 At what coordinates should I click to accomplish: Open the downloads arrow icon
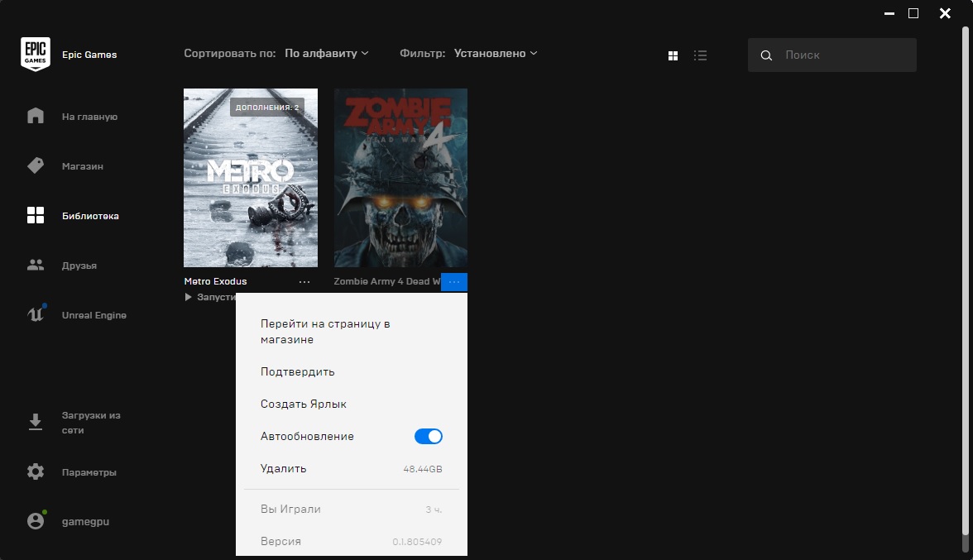tap(36, 423)
